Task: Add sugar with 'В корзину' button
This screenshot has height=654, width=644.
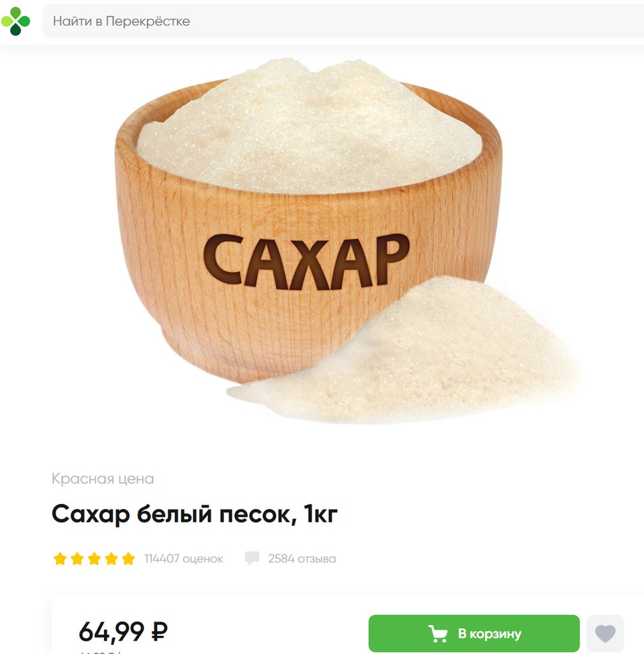Action: 474,633
